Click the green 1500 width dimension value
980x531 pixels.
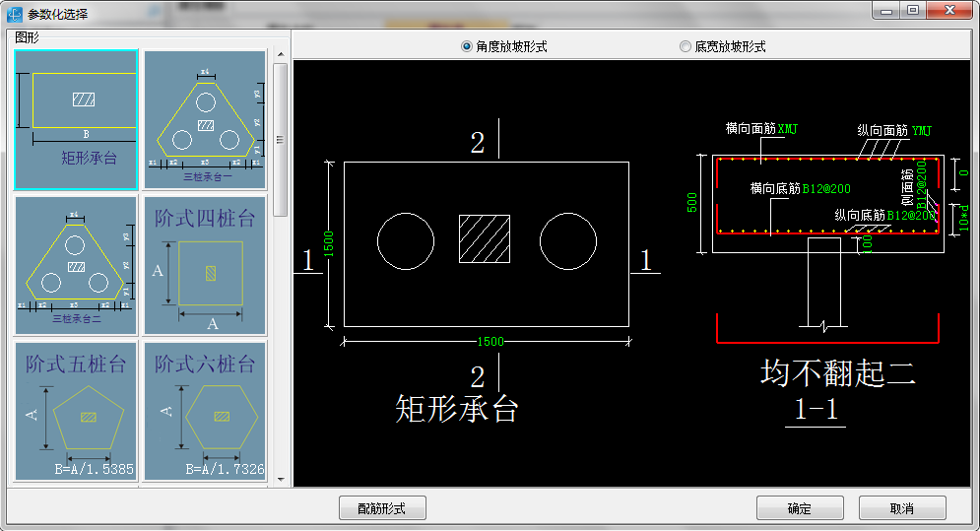point(490,342)
